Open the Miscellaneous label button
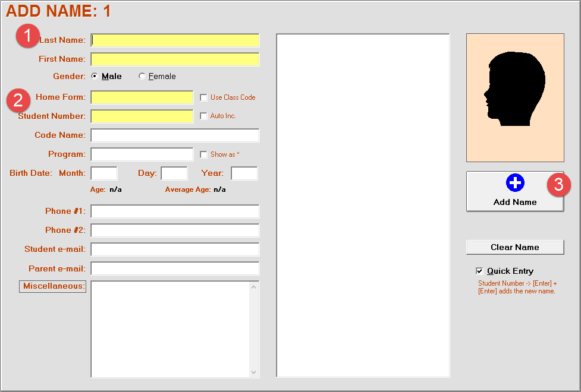Image resolution: width=581 pixels, height=392 pixels. pyautogui.click(x=52, y=286)
